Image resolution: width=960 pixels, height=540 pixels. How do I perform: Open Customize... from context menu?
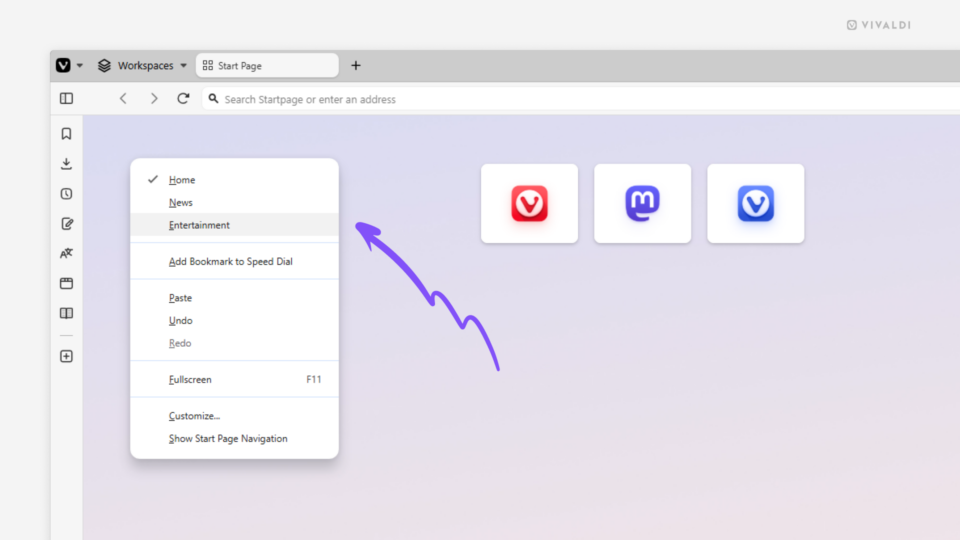[x=234, y=416]
